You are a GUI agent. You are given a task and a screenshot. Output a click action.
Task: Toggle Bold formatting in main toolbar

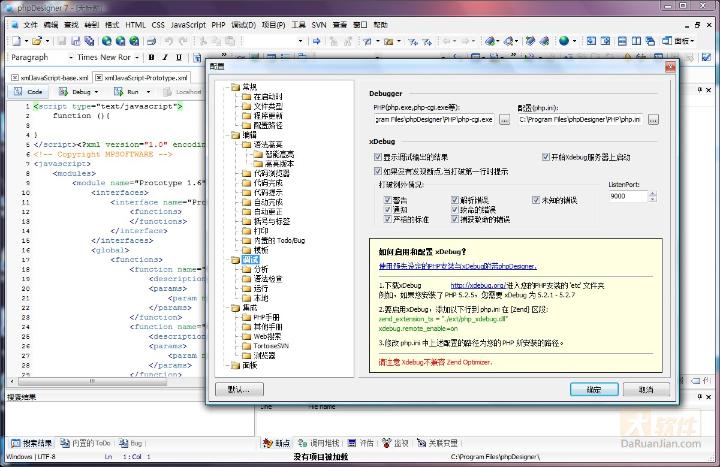[x=152, y=57]
